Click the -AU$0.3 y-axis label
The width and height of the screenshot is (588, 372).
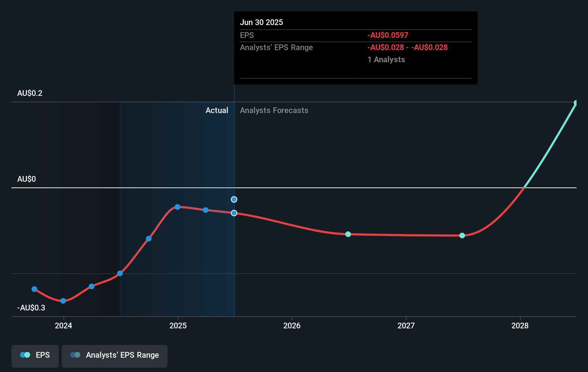tap(31, 308)
